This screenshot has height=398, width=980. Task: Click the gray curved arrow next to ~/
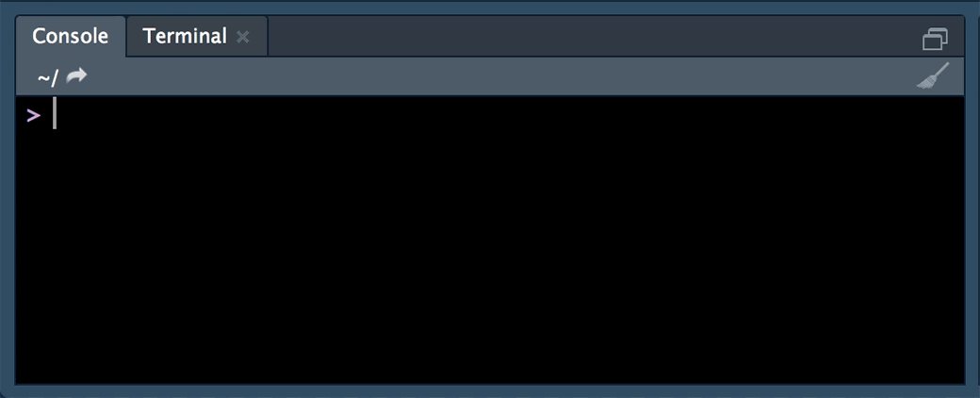coord(76,76)
